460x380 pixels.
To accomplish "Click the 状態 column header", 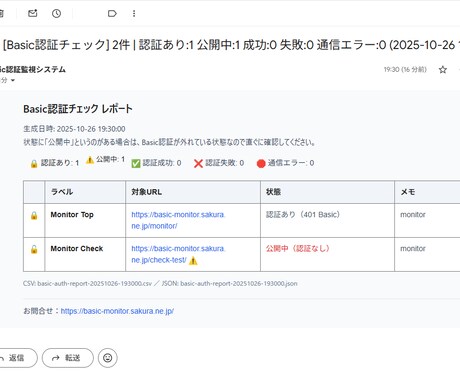I will click(327, 192).
